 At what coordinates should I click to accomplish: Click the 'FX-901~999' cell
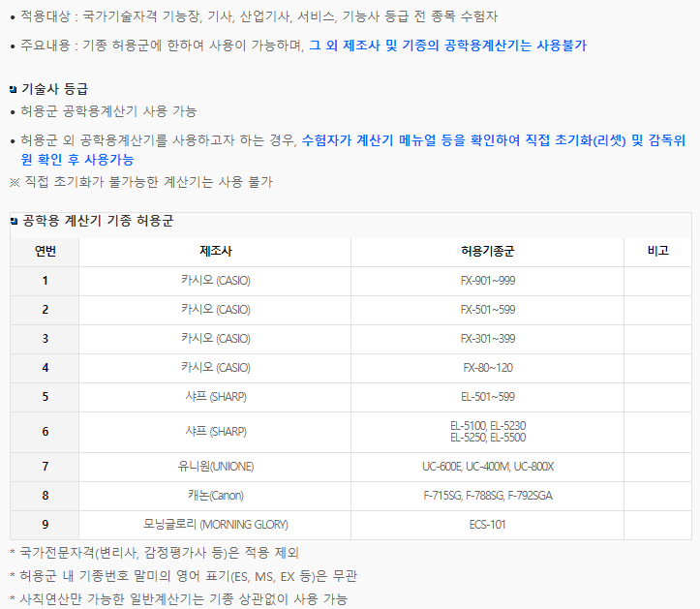[x=488, y=281]
